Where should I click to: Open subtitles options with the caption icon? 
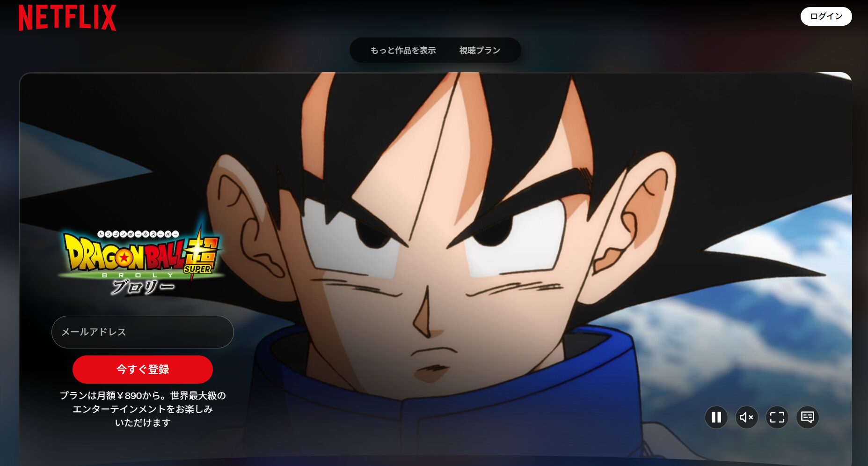point(807,417)
